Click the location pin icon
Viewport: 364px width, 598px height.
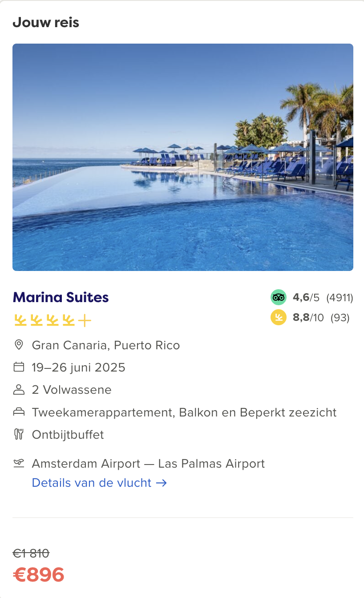click(x=19, y=345)
